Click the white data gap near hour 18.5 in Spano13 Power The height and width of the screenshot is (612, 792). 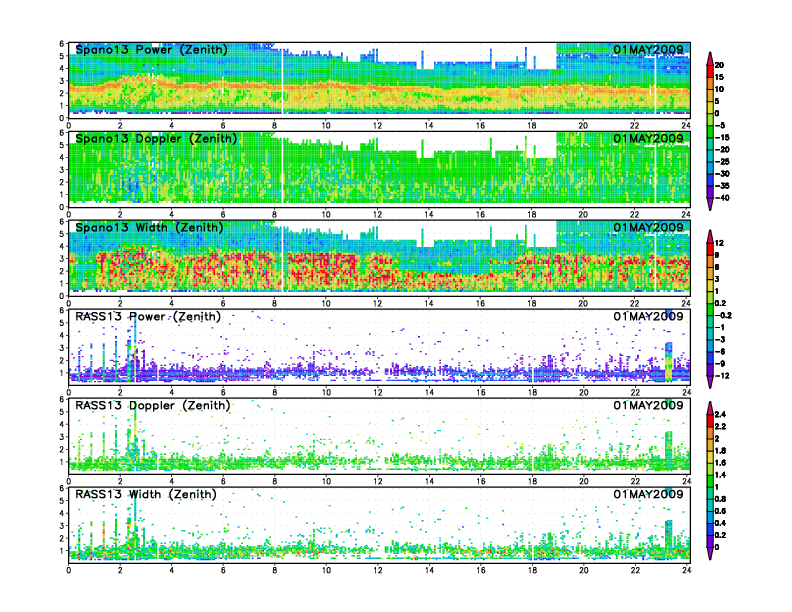[x=546, y=57]
